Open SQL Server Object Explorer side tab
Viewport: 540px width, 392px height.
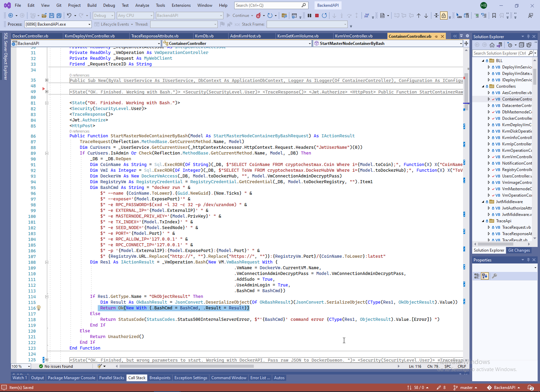click(x=6, y=56)
